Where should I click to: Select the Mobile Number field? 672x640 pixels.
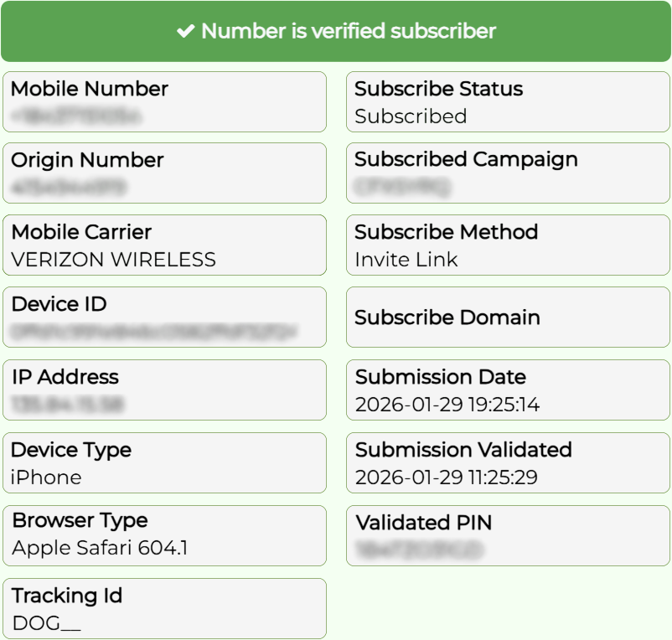(x=164, y=101)
